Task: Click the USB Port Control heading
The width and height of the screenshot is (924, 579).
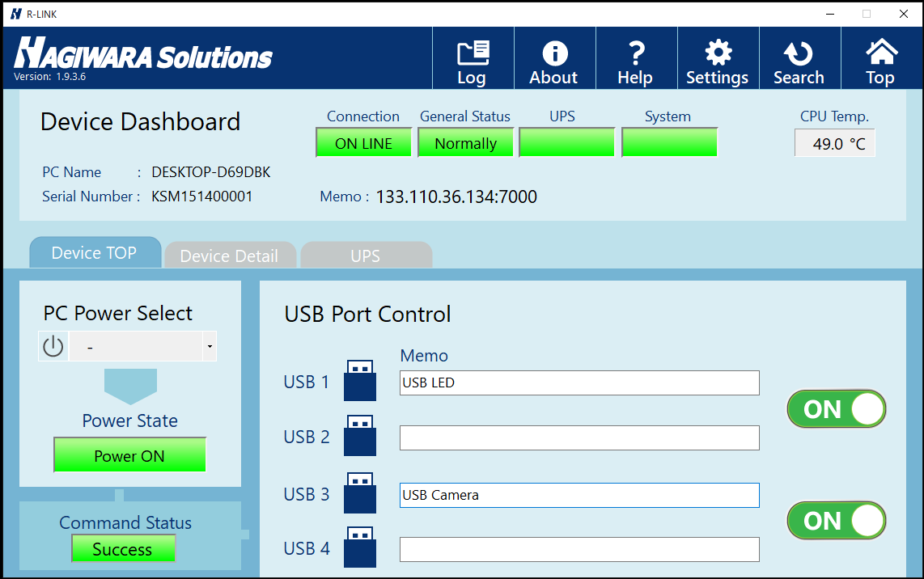Action: (367, 315)
